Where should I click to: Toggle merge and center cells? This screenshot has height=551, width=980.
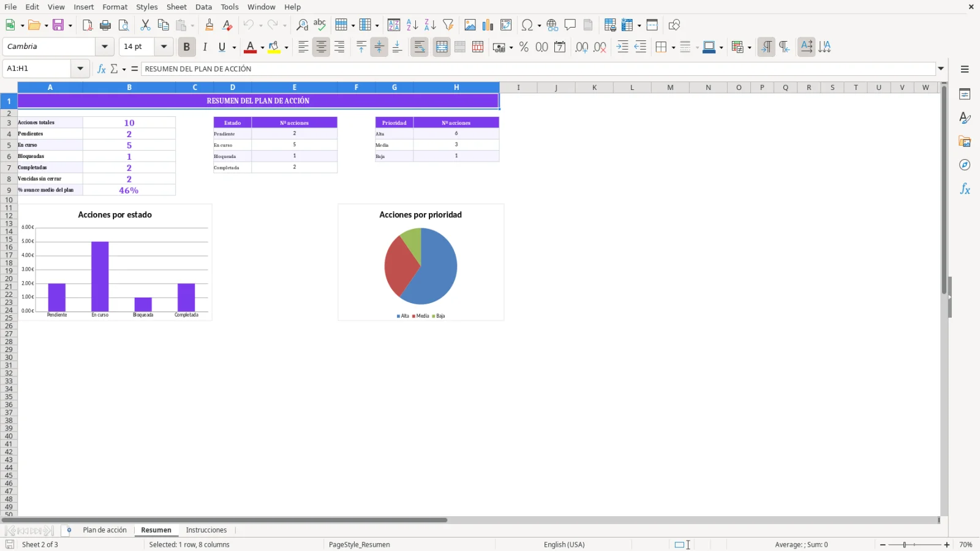pyautogui.click(x=442, y=47)
